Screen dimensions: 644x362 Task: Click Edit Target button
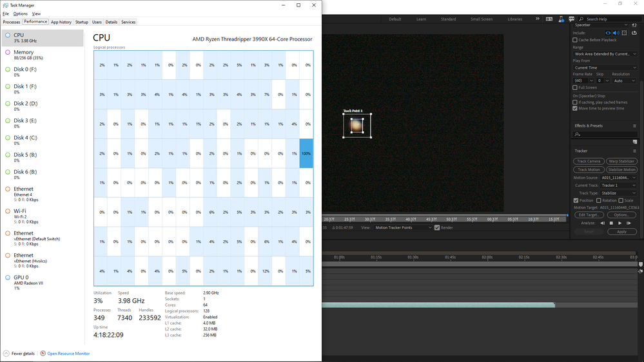[x=589, y=215]
